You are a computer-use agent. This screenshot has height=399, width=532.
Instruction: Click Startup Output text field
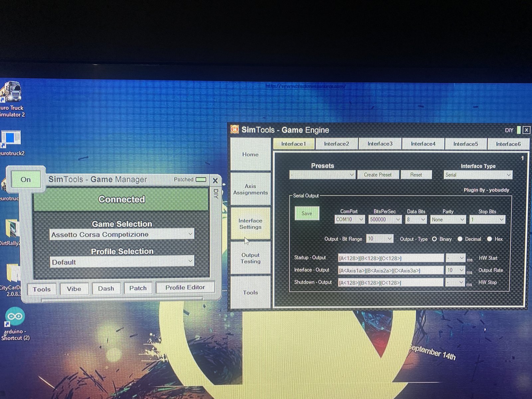point(391,258)
